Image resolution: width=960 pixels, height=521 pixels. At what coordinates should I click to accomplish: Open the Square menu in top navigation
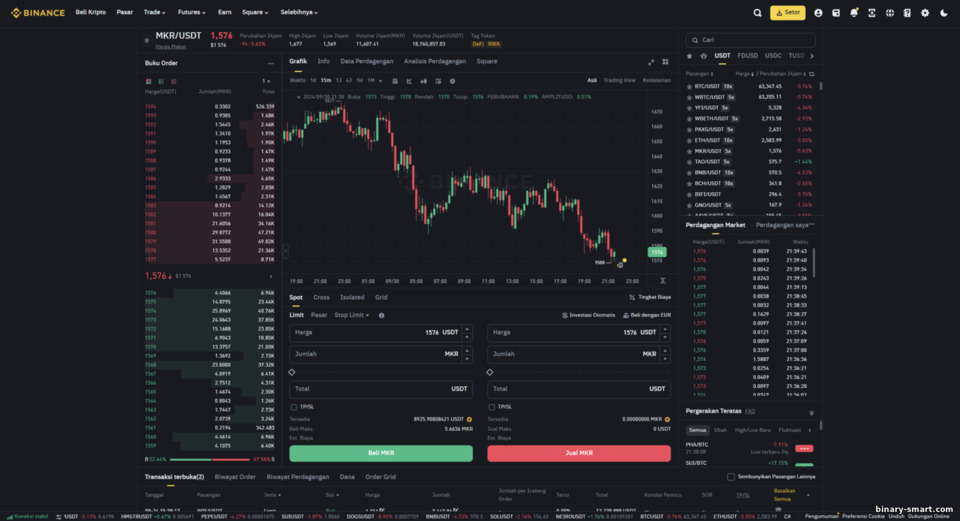click(x=255, y=12)
